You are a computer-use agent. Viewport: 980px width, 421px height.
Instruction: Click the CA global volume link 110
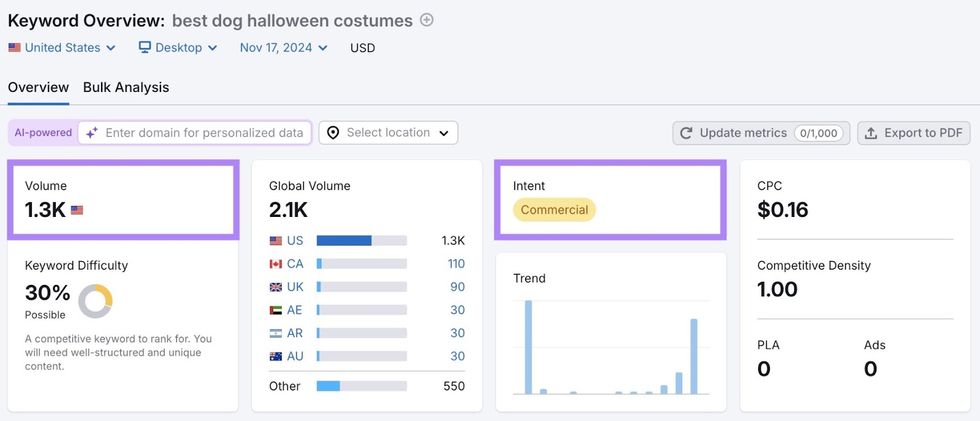456,264
